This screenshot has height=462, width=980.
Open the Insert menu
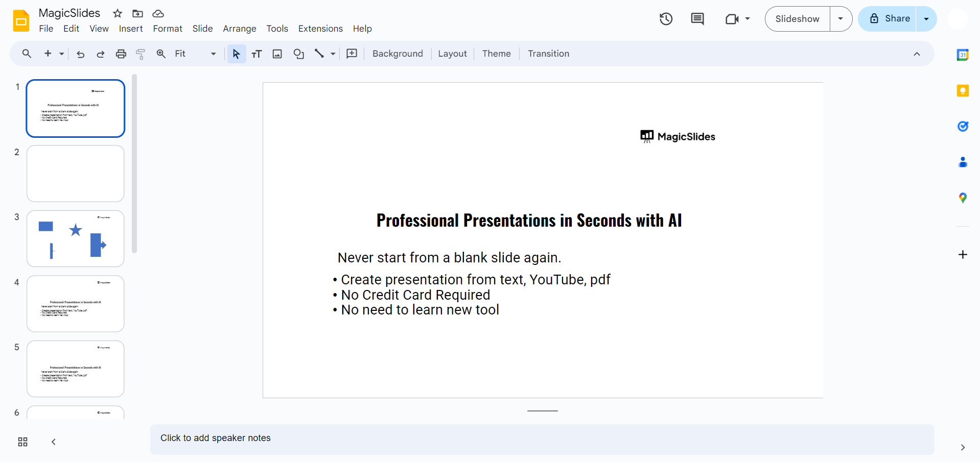click(131, 29)
